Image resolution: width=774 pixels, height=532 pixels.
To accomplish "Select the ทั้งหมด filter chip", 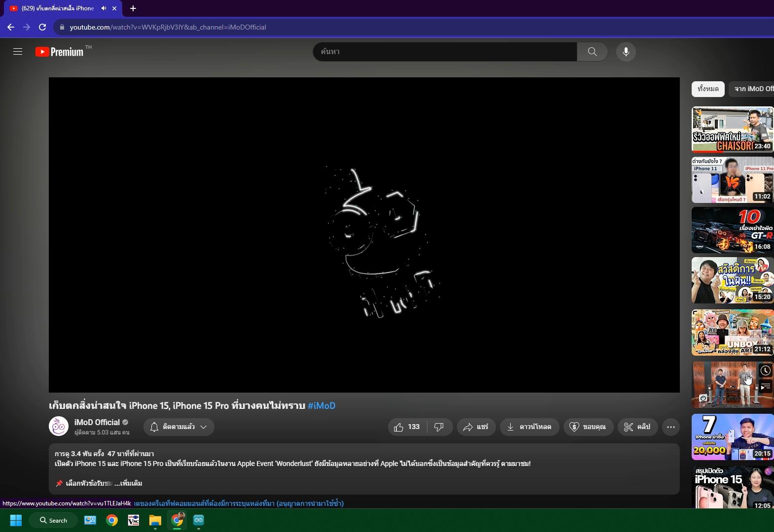I will click(708, 89).
